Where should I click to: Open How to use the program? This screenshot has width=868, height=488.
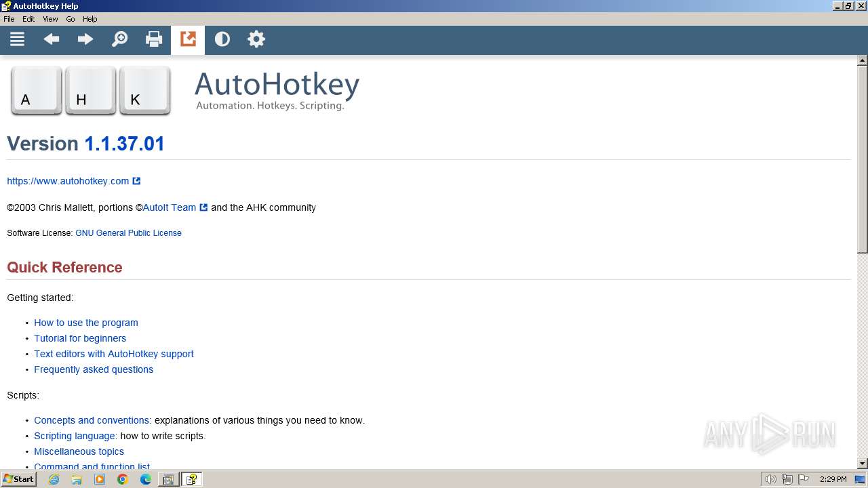(86, 323)
